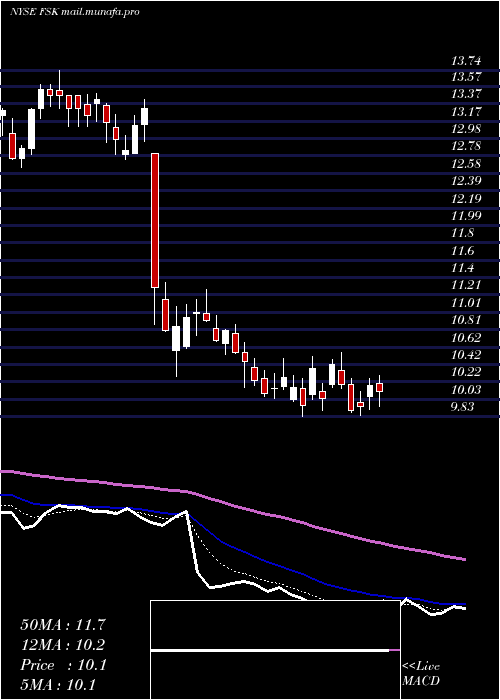Click the 11.01 price axis label

(x=467, y=302)
